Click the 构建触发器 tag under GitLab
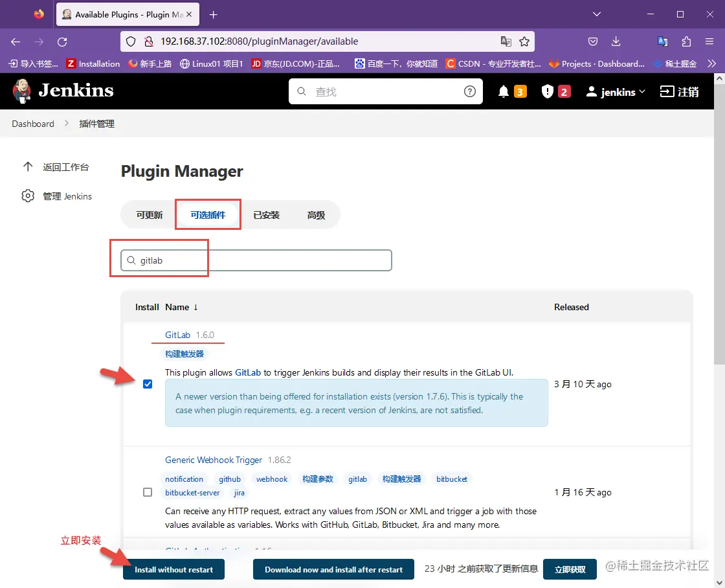Viewport: 725px width, 588px height. click(x=184, y=354)
